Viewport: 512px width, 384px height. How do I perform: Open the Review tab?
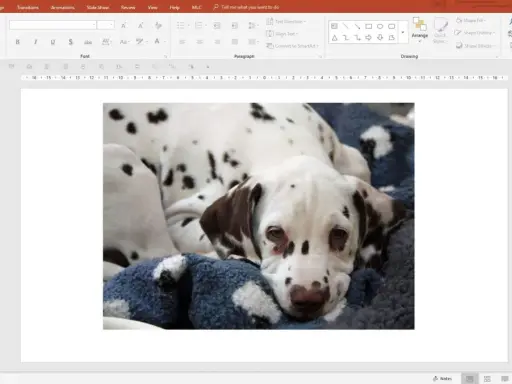tap(128, 7)
